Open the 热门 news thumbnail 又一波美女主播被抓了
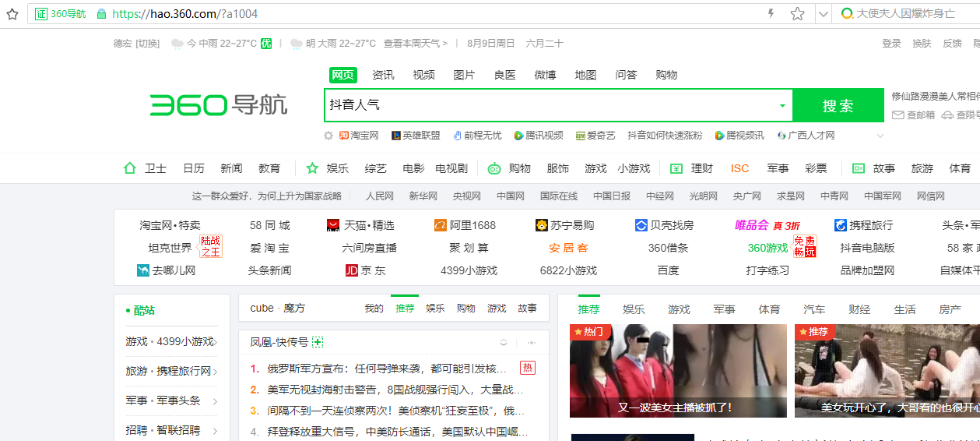980x441 pixels. coord(678,371)
